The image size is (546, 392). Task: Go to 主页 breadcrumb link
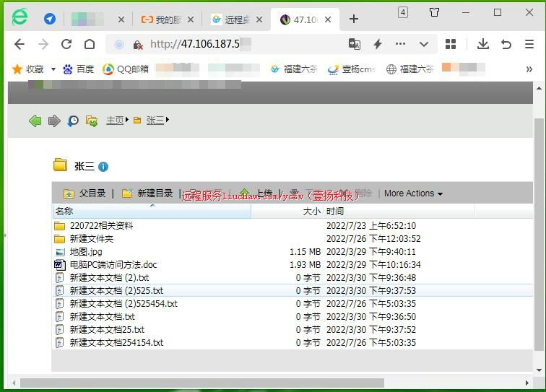pyautogui.click(x=115, y=121)
